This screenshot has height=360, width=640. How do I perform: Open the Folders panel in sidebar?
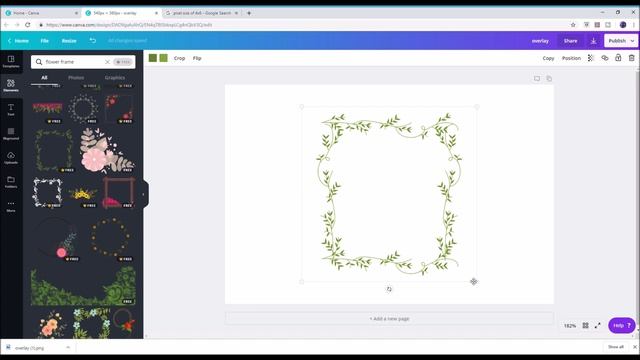coord(11,182)
